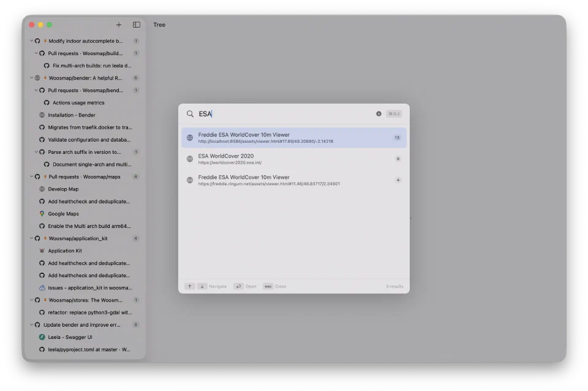This screenshot has height=391, width=588.
Task: Click globe icon of 'Woosmap/bender' row
Action: pyautogui.click(x=37, y=78)
